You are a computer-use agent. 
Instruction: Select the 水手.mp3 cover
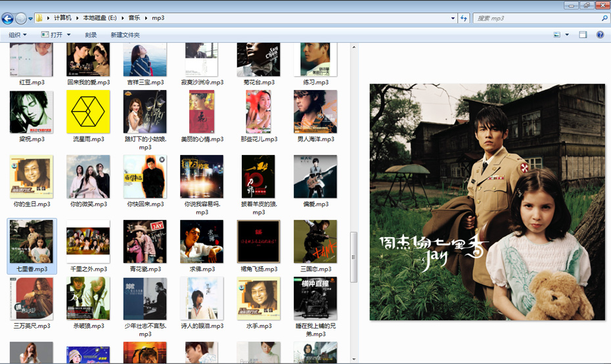pyautogui.click(x=258, y=298)
